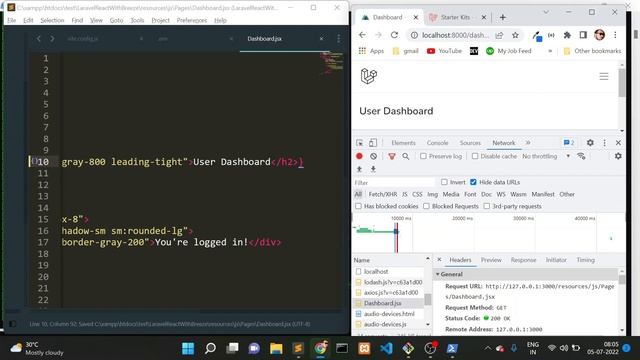Image resolution: width=640 pixels, height=360 pixels.
Task: Open DevTools settings gear icon
Action: click(x=590, y=143)
